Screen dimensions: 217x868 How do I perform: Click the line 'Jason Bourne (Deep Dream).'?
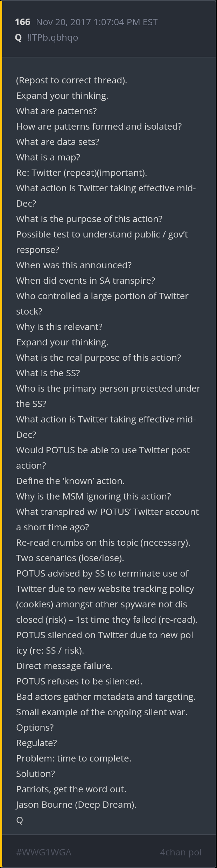[x=76, y=805]
